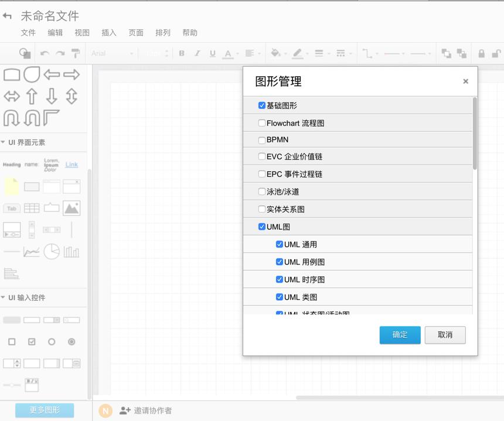
Task: Select the right arrow shape
Action: 71,74
